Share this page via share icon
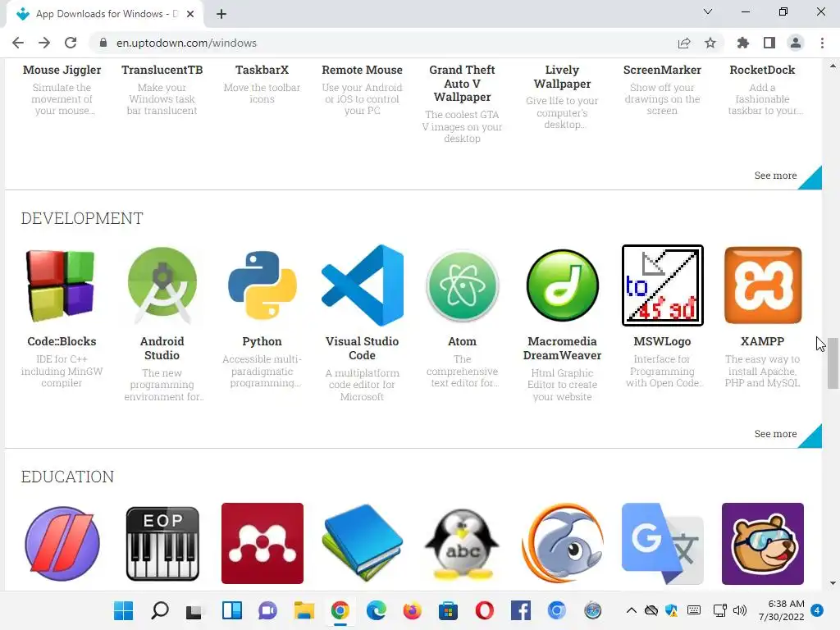 click(x=684, y=43)
